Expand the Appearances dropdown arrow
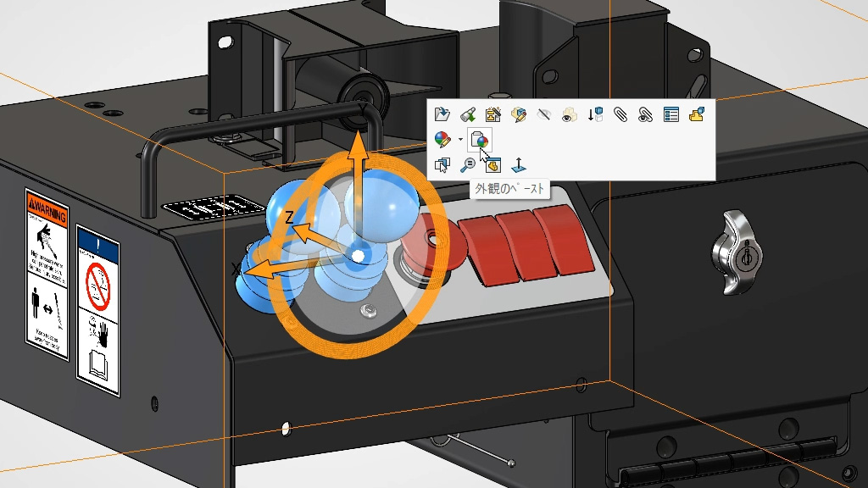The image size is (868, 488). pyautogui.click(x=460, y=140)
